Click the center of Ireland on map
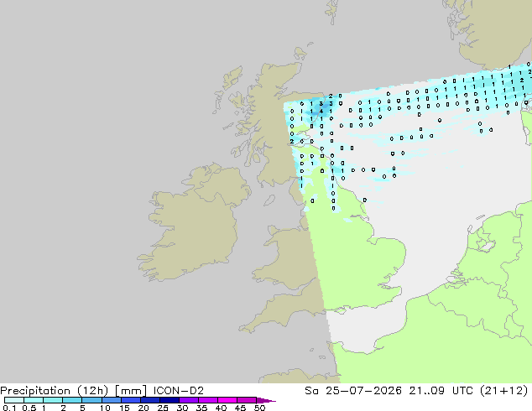This screenshot has width=532, height=411. click(x=193, y=224)
